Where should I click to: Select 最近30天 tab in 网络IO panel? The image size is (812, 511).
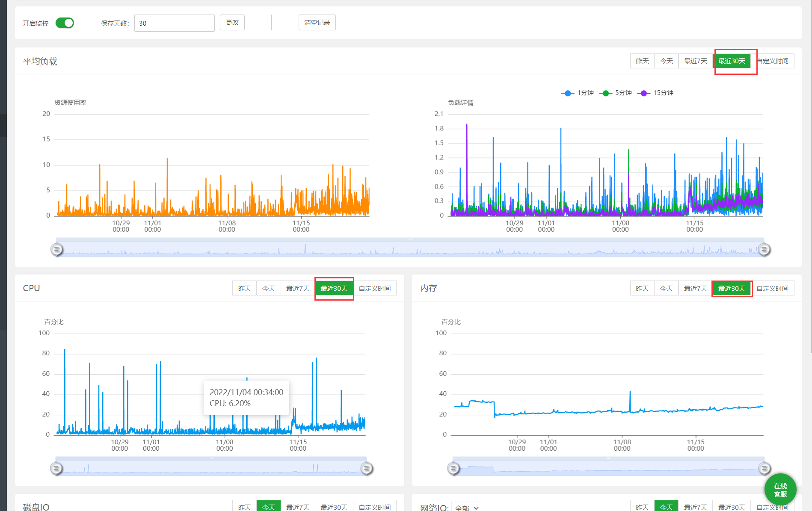click(x=732, y=507)
